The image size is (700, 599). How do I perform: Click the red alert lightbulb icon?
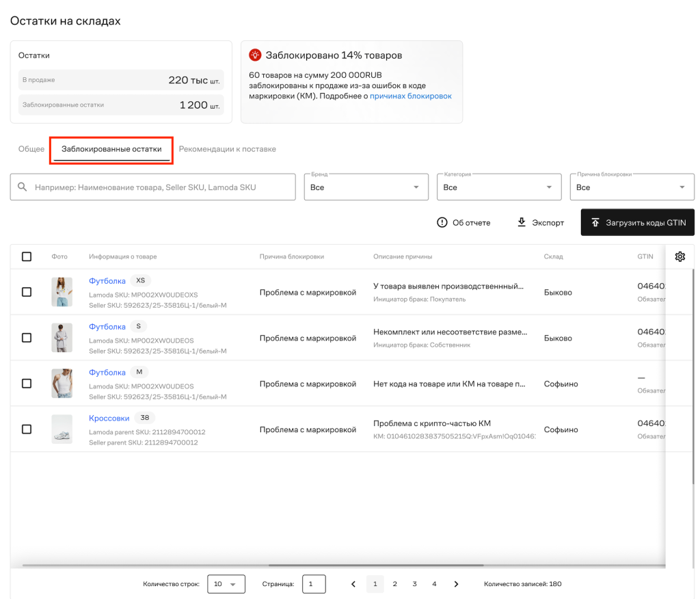click(x=255, y=55)
